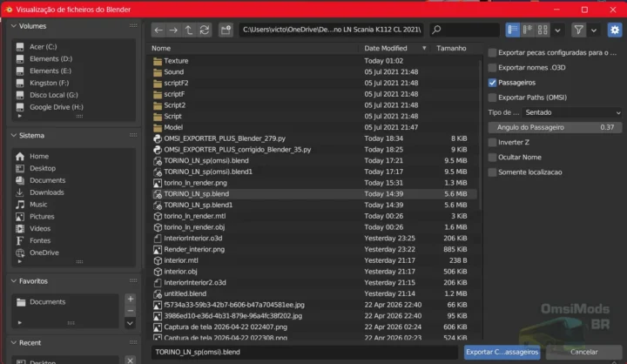Sort files by Date Modified column
Screen dimensions: 627x364
(386, 48)
